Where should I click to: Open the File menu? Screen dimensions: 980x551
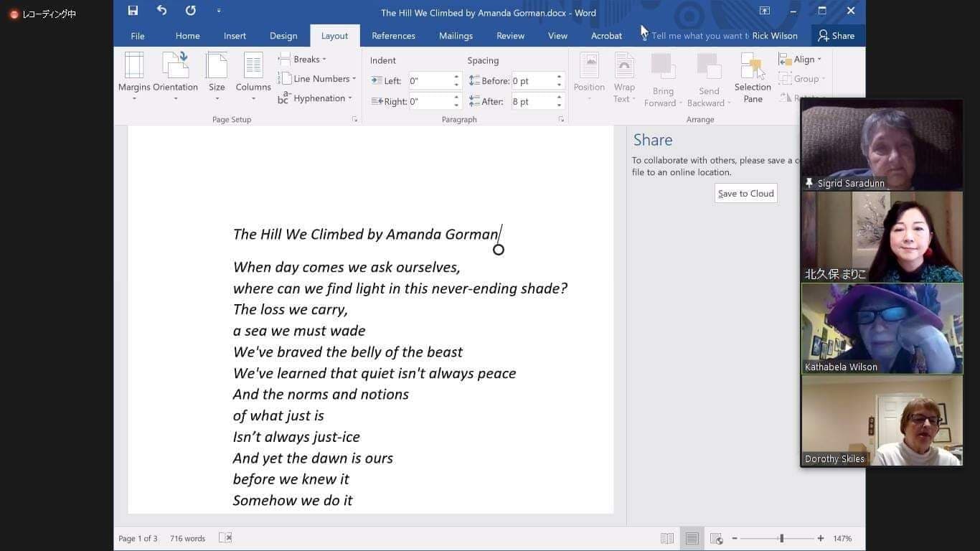coord(138,36)
